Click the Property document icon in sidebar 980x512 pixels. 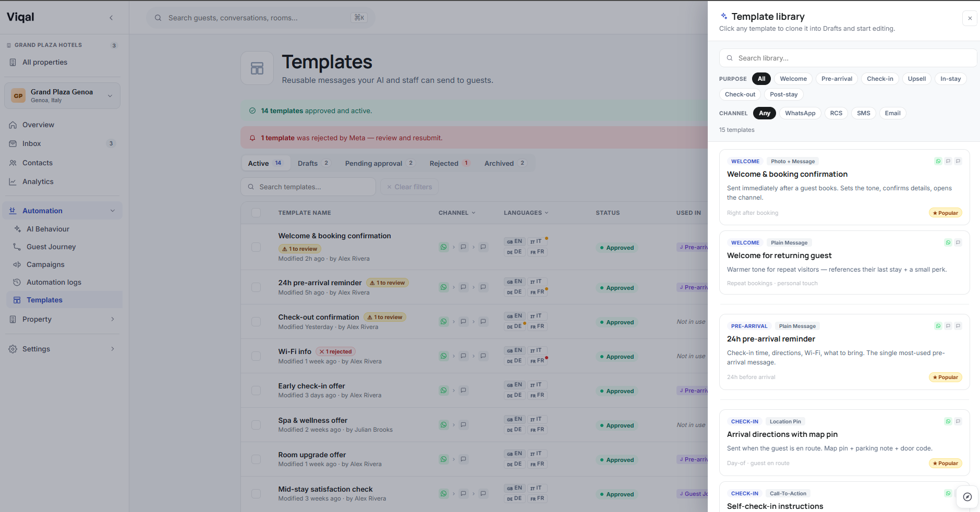coord(13,320)
